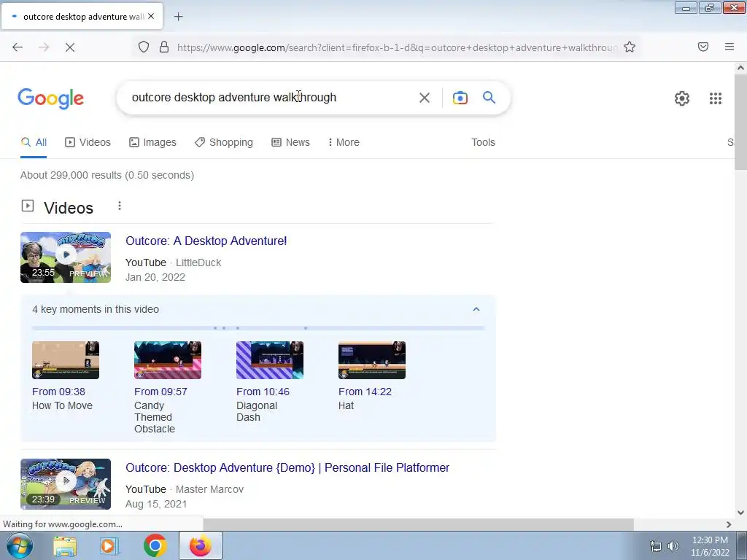Screen dimensions: 747x560
Task: Show site security padlock details
Action: [x=164, y=47]
